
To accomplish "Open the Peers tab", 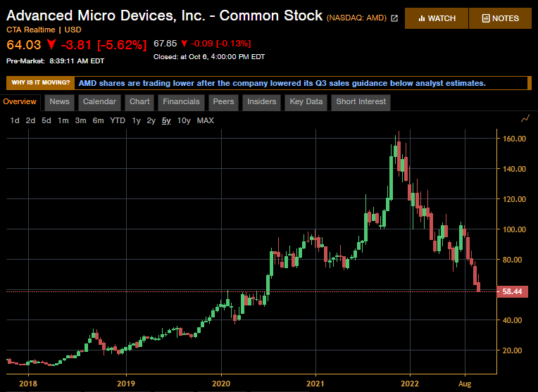I will click(x=223, y=102).
